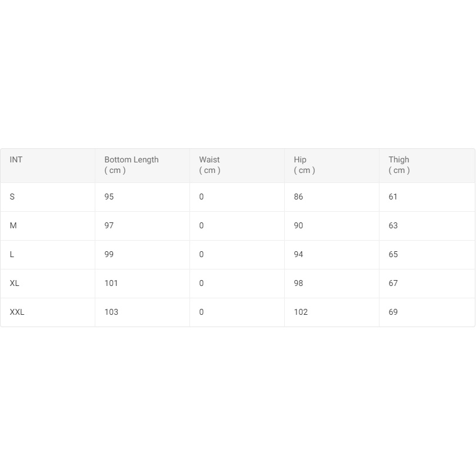Click thigh value 65
The image size is (476, 476).
tap(393, 255)
